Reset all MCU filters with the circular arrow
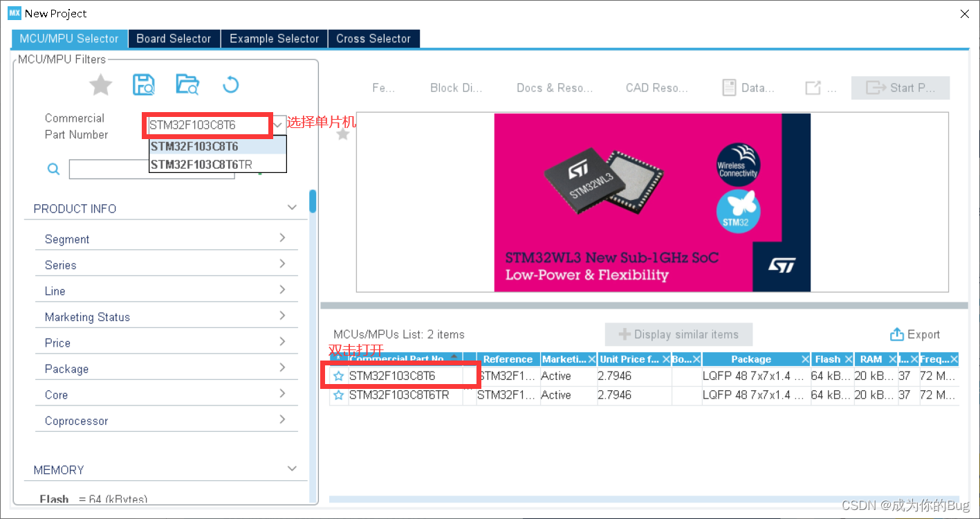 point(230,85)
